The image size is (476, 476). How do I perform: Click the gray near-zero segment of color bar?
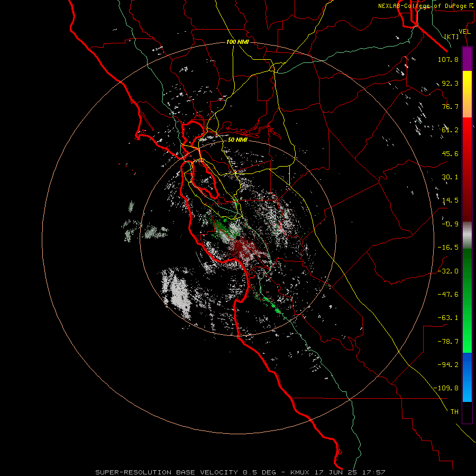[467, 235]
